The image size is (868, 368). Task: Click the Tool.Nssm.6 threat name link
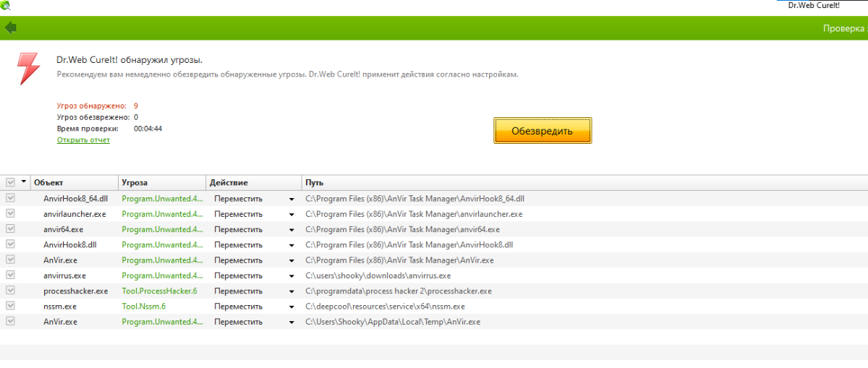pyautogui.click(x=143, y=306)
